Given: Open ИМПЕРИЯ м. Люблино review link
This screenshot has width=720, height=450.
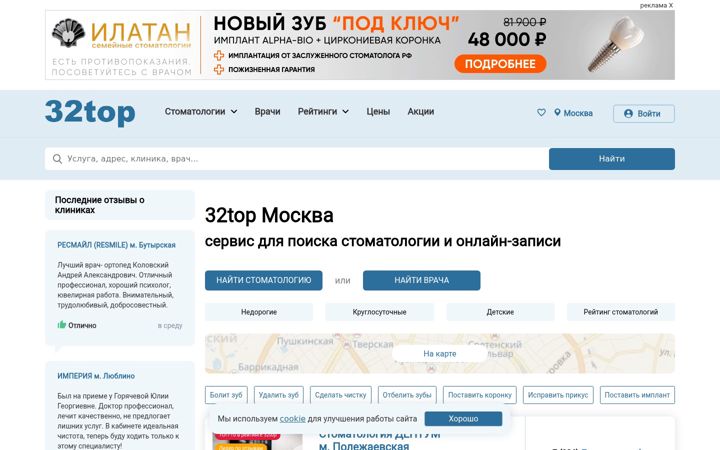Looking at the screenshot, I should point(96,376).
